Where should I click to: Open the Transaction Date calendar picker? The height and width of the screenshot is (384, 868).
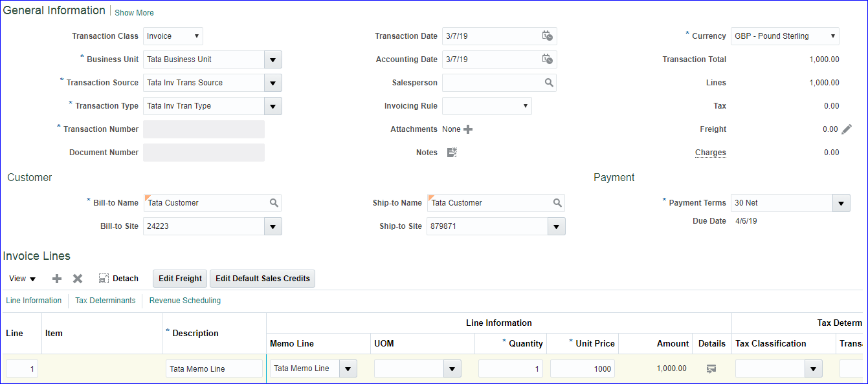[547, 36]
